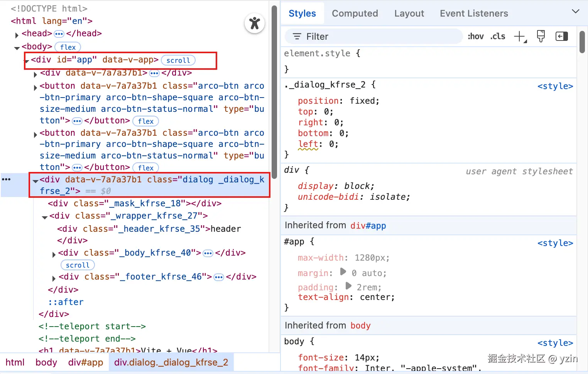
Task: Select the teleport end comment node
Action: click(x=87, y=339)
